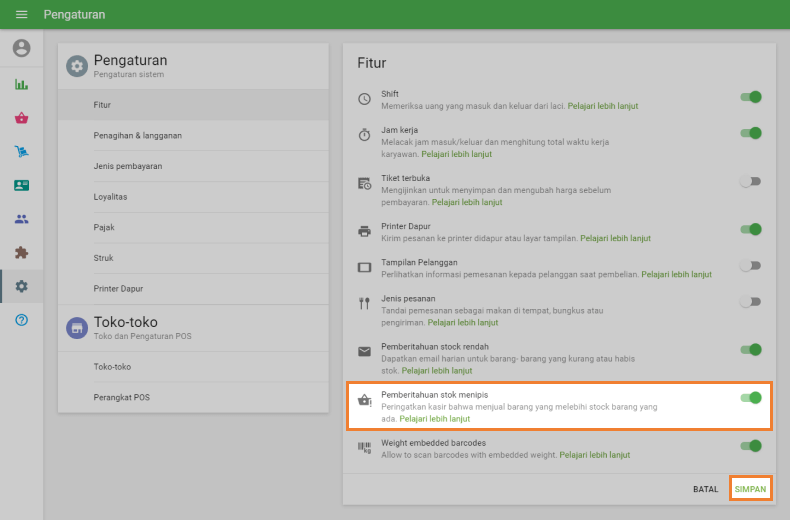Open the hamburger menu in header
790x520 pixels.
21,15
